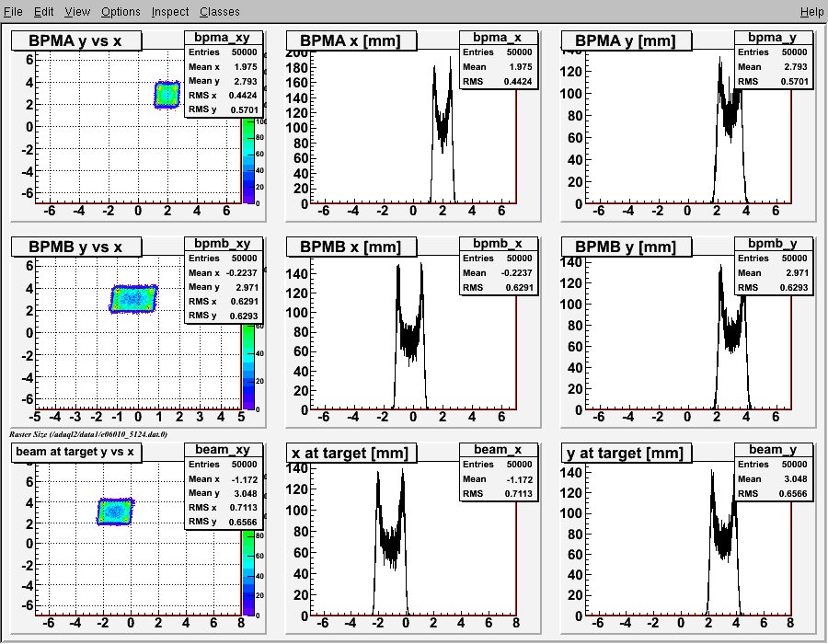Click the BPMA scatter plot color palette
This screenshot has height=644, width=828.
pyautogui.click(x=248, y=160)
